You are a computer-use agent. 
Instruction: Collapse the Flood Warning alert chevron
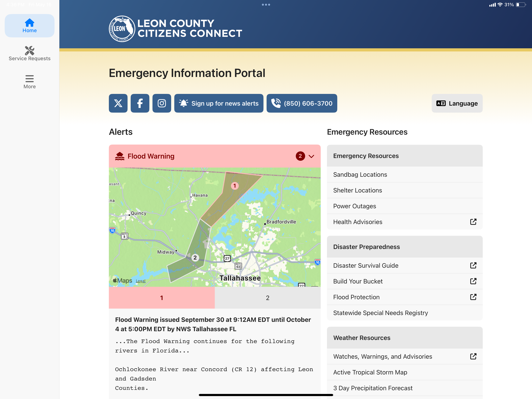click(311, 156)
